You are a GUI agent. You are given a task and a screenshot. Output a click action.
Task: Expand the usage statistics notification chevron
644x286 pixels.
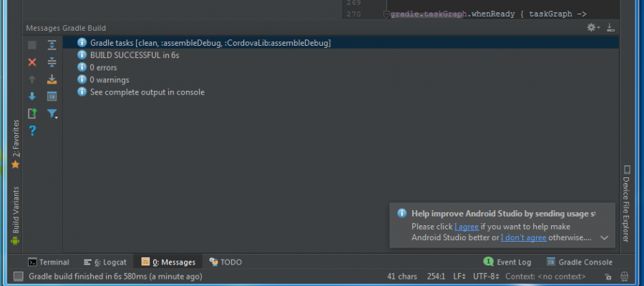coord(604,237)
